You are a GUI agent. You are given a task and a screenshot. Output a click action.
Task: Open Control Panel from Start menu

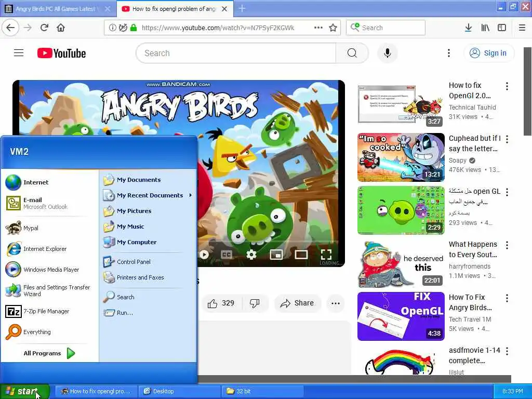point(148,262)
